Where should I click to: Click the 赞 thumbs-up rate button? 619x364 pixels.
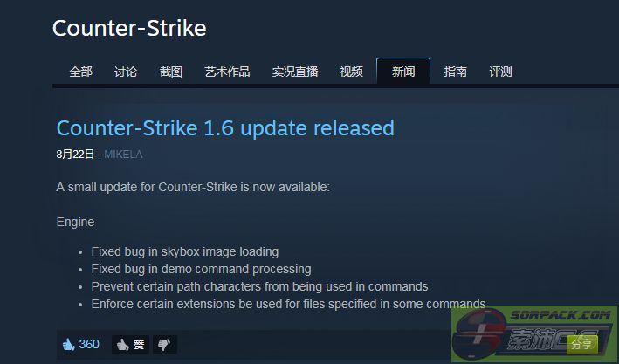pyautogui.click(x=130, y=345)
